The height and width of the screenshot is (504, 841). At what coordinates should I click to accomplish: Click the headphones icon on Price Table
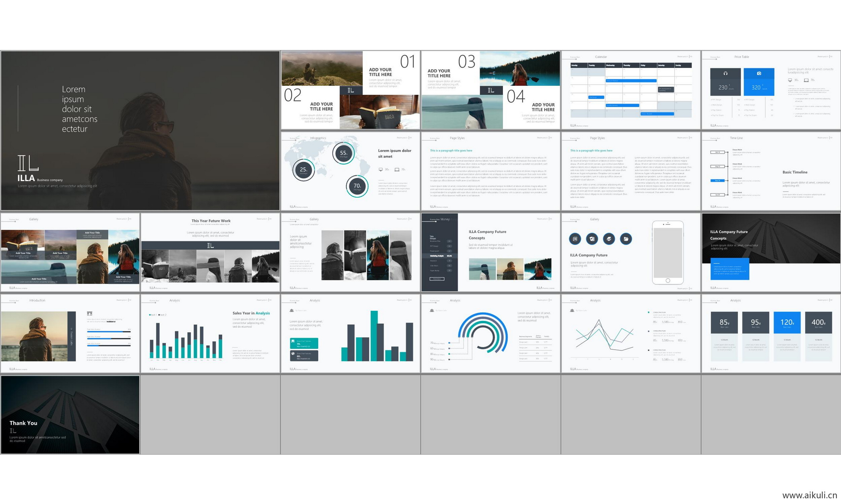(x=725, y=73)
